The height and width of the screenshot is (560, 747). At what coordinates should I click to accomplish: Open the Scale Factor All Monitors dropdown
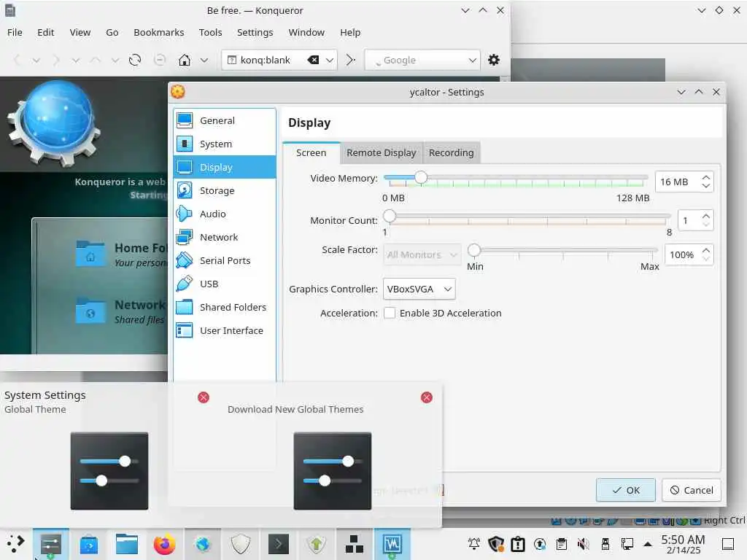pos(422,254)
